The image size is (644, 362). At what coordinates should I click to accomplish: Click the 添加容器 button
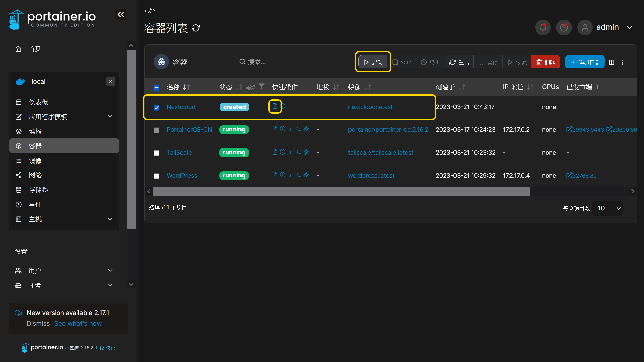[585, 62]
